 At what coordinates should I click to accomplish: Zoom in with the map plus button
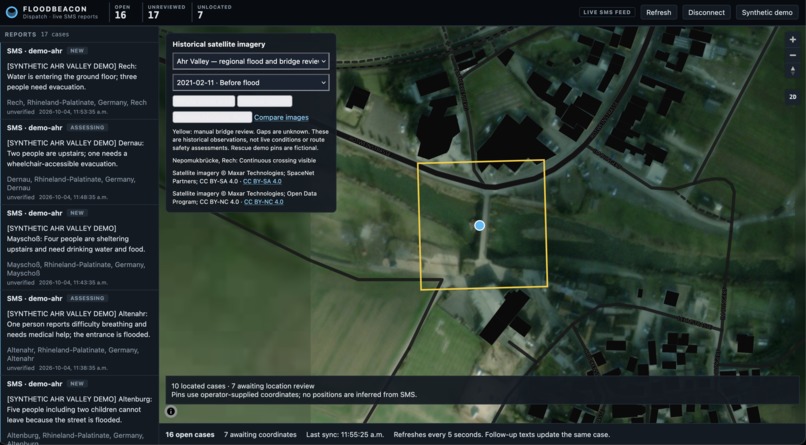pyautogui.click(x=793, y=40)
